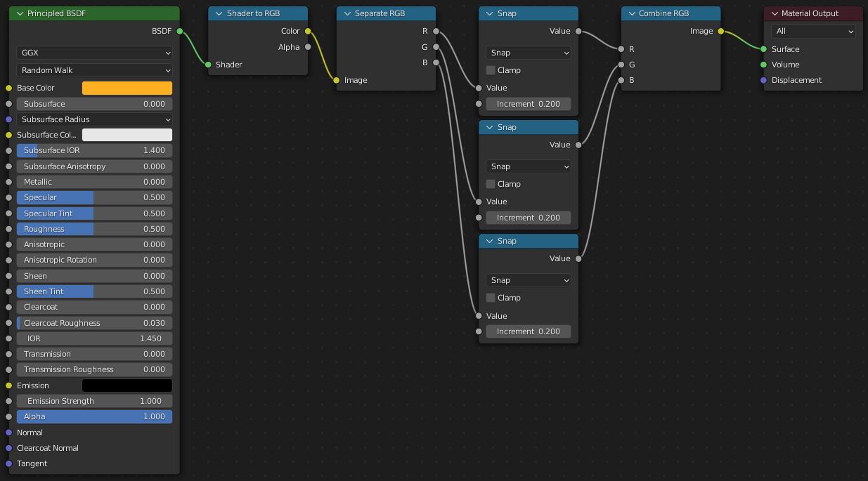The height and width of the screenshot is (481, 868).
Task: Click the BSDF output socket on Principled BSDF
Action: pos(180,31)
